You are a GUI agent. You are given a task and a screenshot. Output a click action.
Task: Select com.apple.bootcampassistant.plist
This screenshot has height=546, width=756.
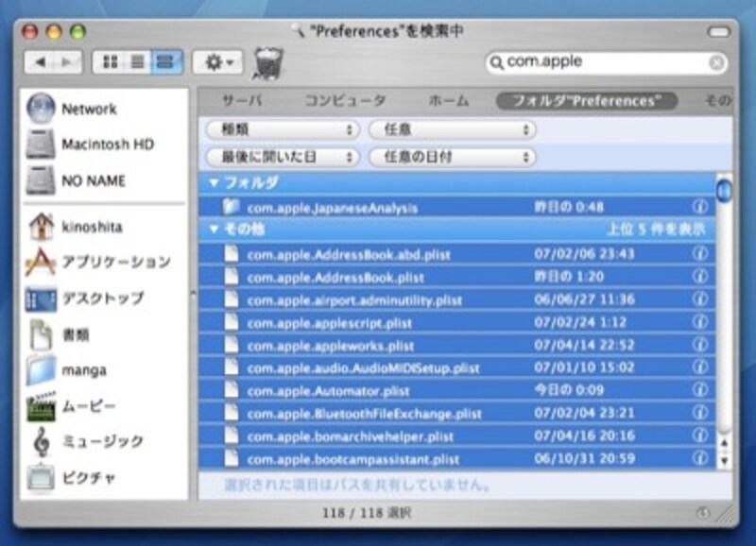coord(456,458)
